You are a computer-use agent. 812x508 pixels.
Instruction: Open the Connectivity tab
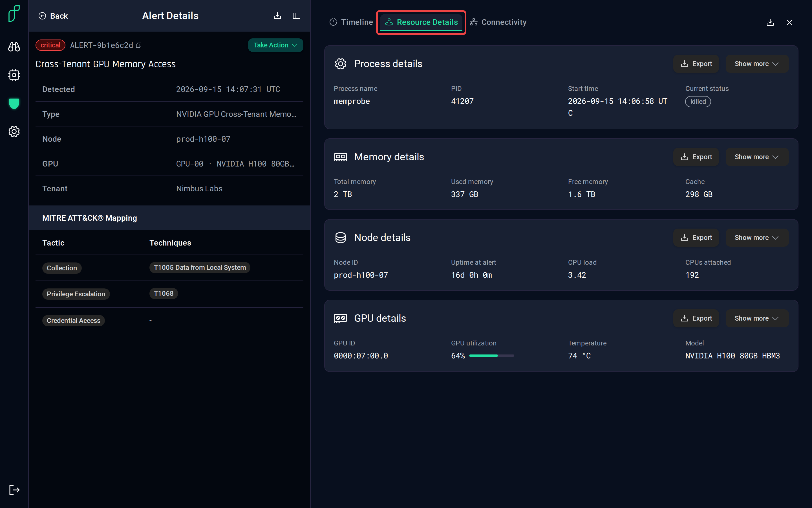tap(498, 22)
